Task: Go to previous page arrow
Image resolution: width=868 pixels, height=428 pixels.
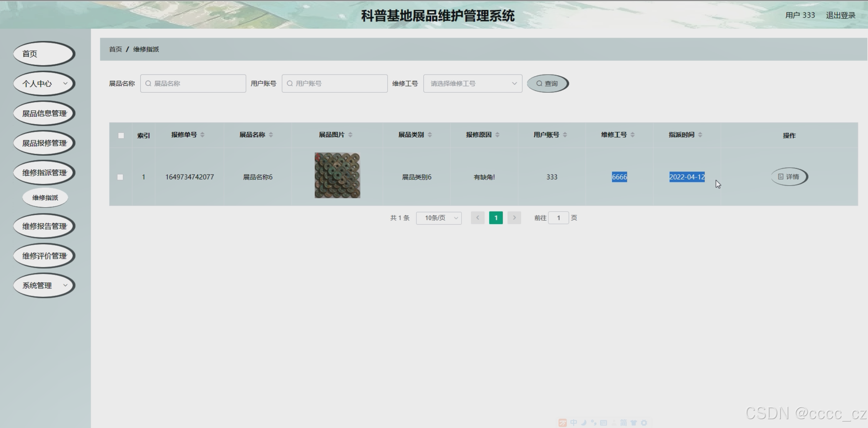Action: click(478, 218)
